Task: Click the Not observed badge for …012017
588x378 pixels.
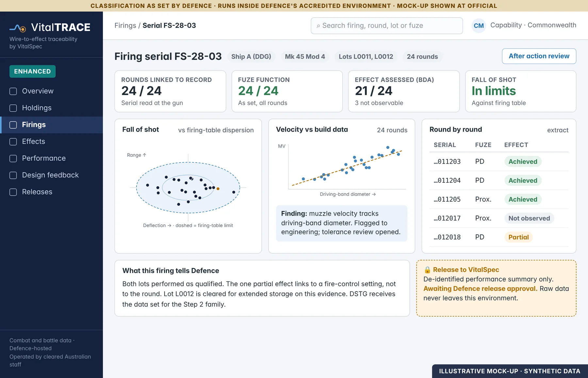Action: [x=529, y=219]
